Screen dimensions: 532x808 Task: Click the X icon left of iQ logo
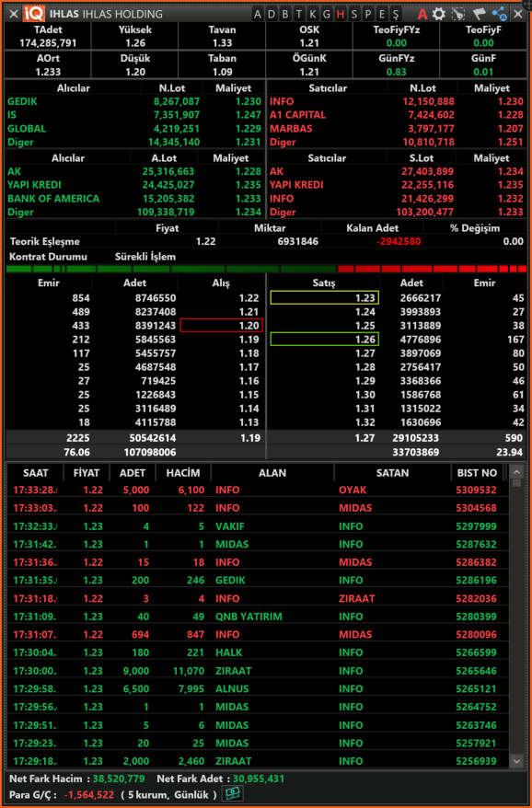[15, 14]
